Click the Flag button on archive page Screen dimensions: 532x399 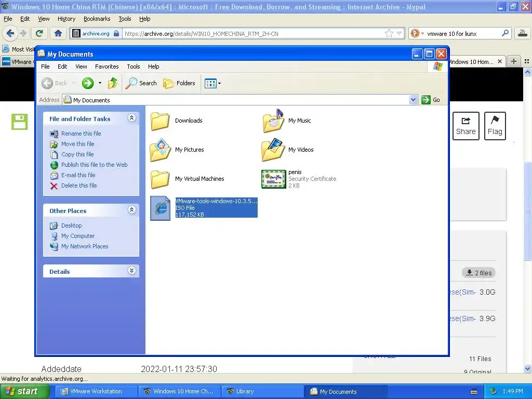(x=495, y=126)
